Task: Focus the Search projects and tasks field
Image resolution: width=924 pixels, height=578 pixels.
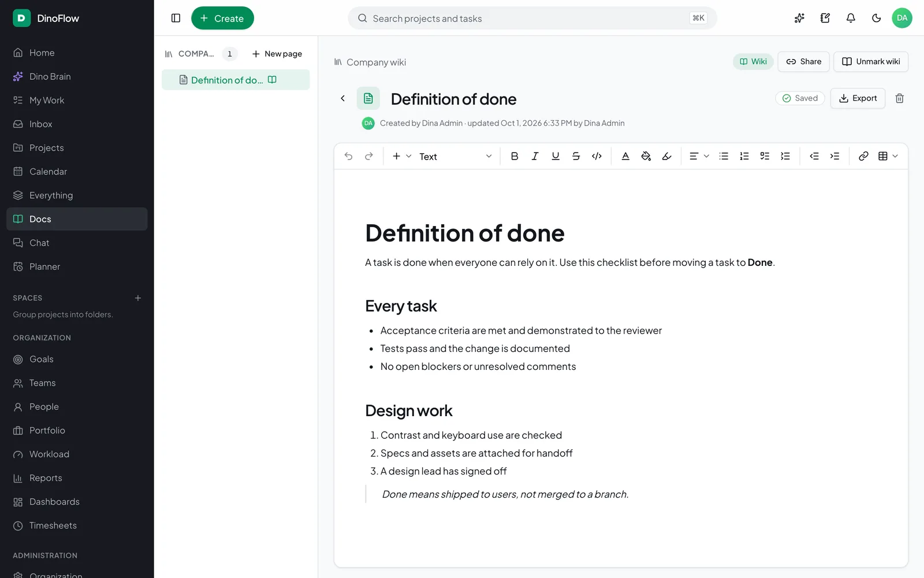Action: click(532, 18)
